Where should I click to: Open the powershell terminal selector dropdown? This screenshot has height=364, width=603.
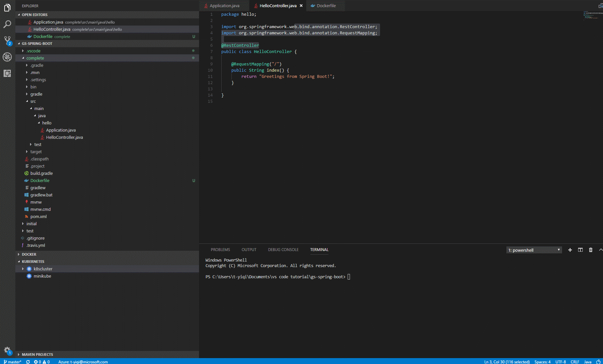[534, 250]
